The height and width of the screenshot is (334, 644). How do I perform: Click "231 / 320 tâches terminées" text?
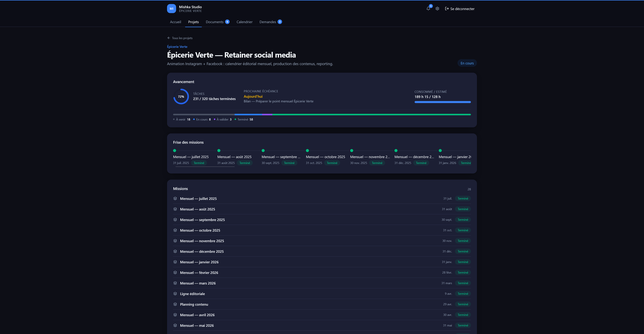[x=214, y=99]
